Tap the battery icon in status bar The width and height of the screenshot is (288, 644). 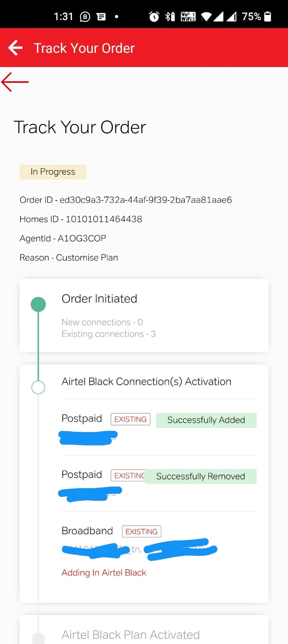268,17
